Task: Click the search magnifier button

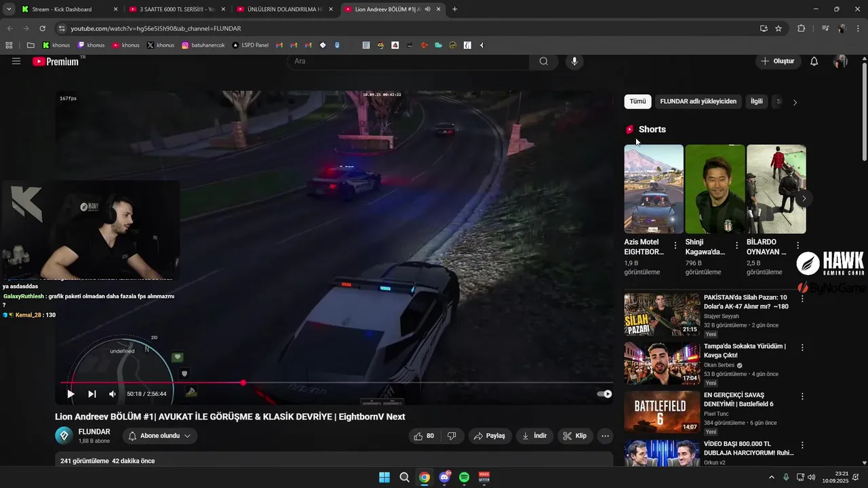Action: click(x=544, y=61)
